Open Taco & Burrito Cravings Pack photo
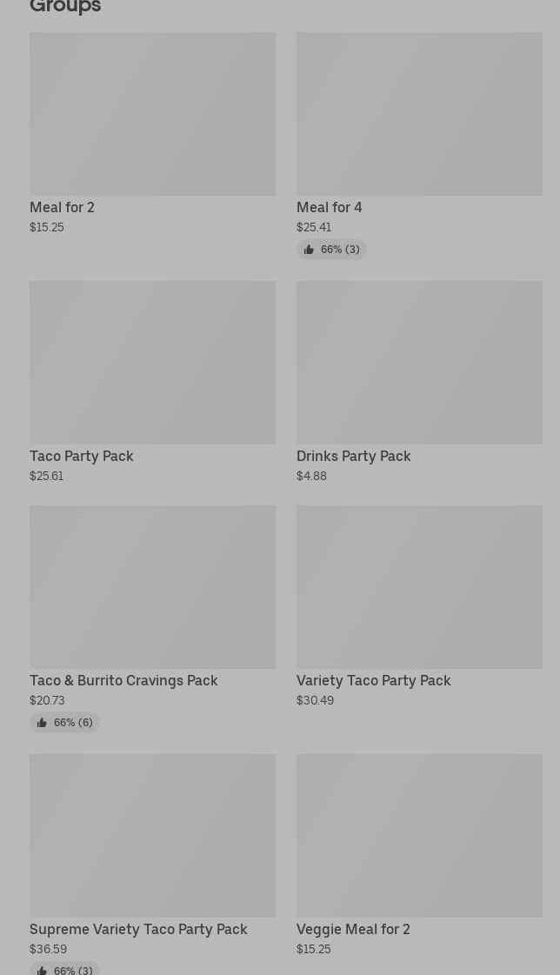Image resolution: width=560 pixels, height=975 pixels. point(152,587)
